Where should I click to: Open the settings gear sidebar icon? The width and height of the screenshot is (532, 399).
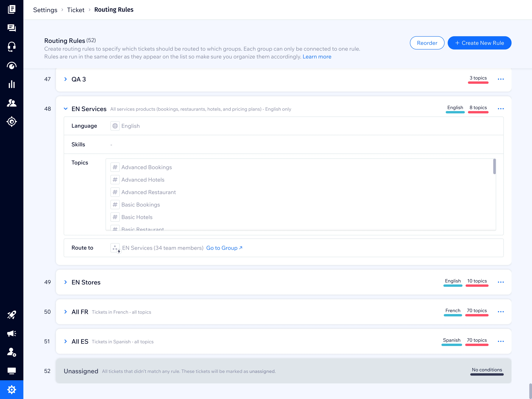click(12, 390)
